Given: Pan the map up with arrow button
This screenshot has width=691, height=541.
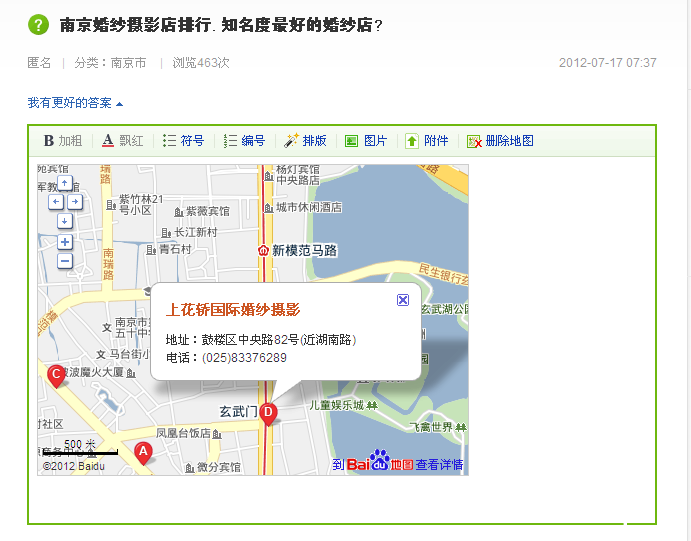Looking at the screenshot, I should pos(65,183).
